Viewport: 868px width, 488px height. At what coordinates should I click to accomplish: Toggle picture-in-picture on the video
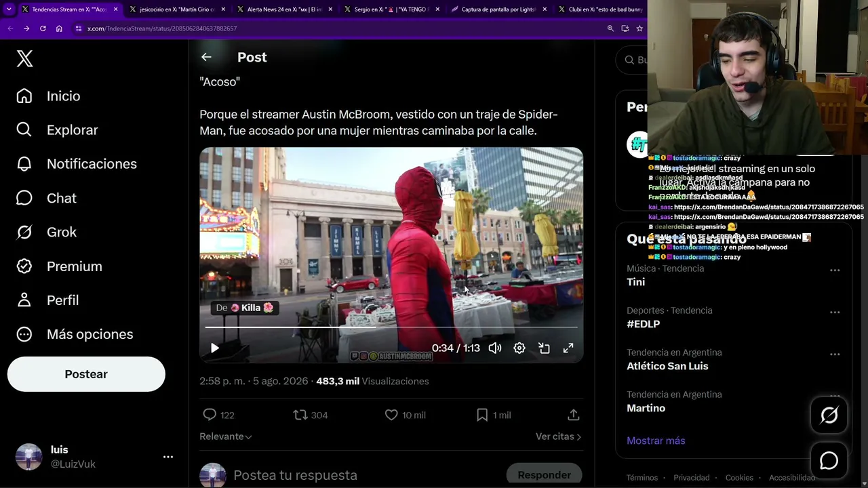point(544,348)
